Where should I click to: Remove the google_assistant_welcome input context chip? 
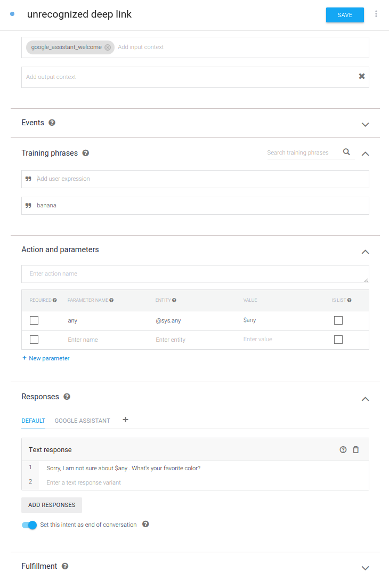coord(108,47)
